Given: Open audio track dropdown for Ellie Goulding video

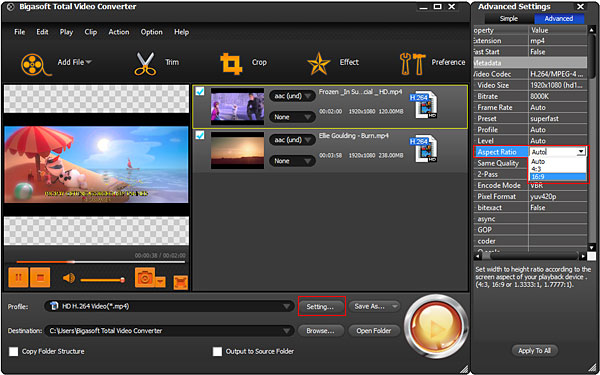Looking at the screenshot, I should click(x=292, y=140).
